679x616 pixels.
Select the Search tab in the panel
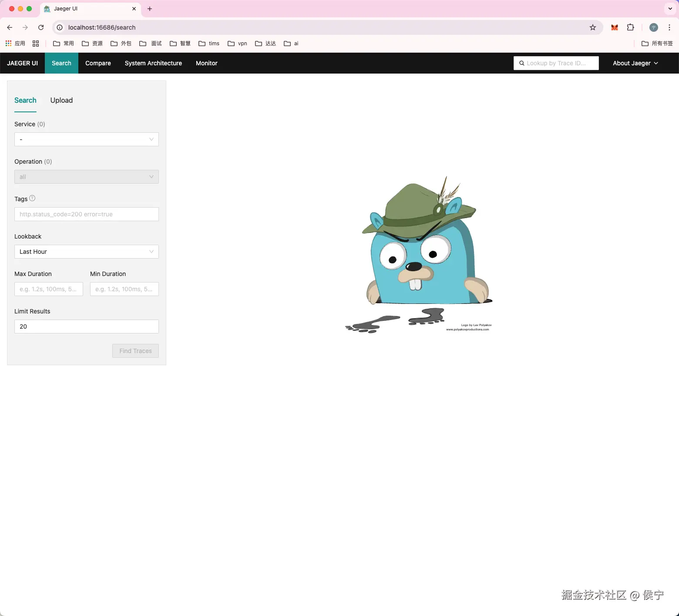click(25, 100)
